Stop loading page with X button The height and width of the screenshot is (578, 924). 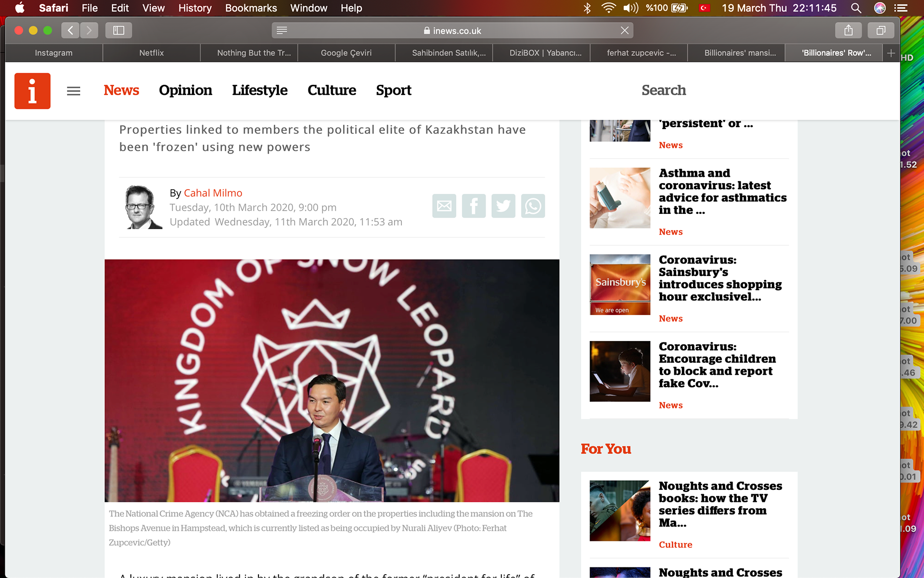click(x=625, y=30)
